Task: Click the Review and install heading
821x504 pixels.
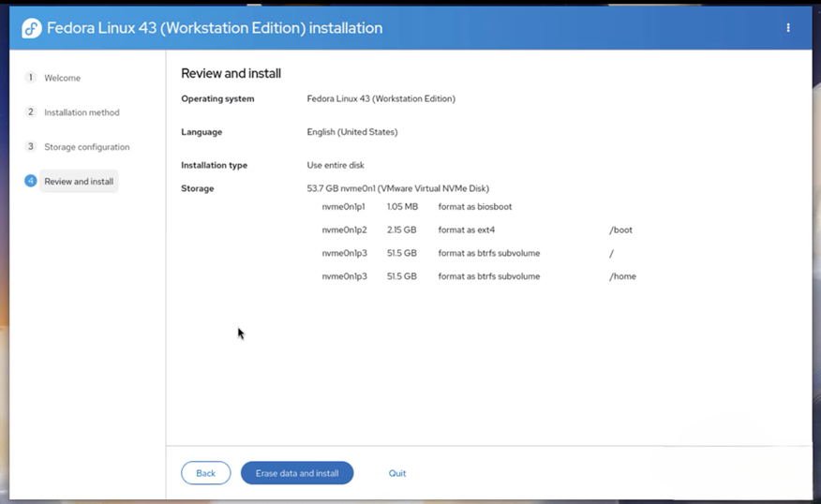Action: 231,73
